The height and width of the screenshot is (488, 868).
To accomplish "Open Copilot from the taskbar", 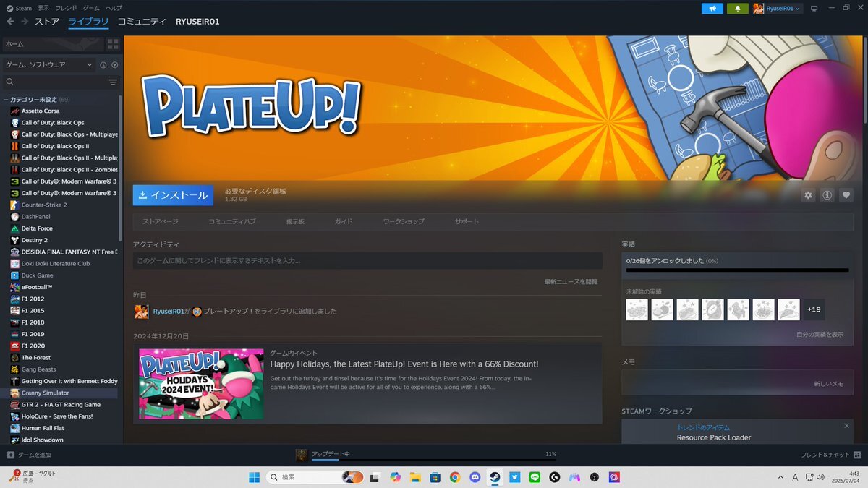I will pos(395,477).
